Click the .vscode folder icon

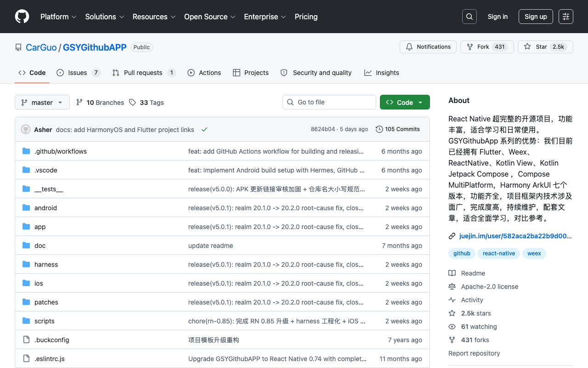pos(26,170)
